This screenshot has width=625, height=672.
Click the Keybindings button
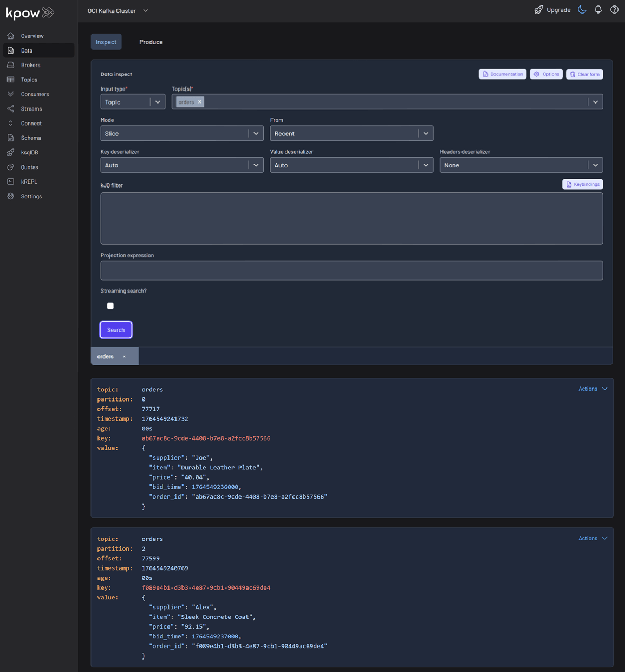583,184
